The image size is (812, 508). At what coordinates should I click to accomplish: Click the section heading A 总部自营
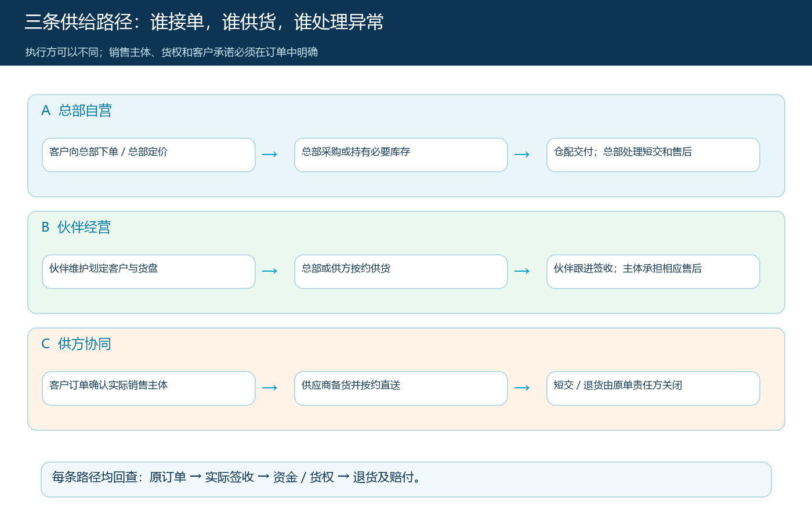point(77,110)
